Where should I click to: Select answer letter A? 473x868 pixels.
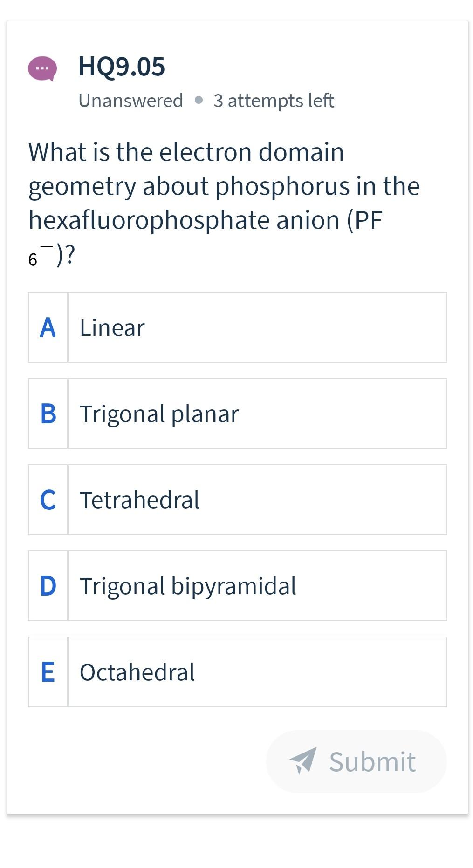tap(48, 327)
